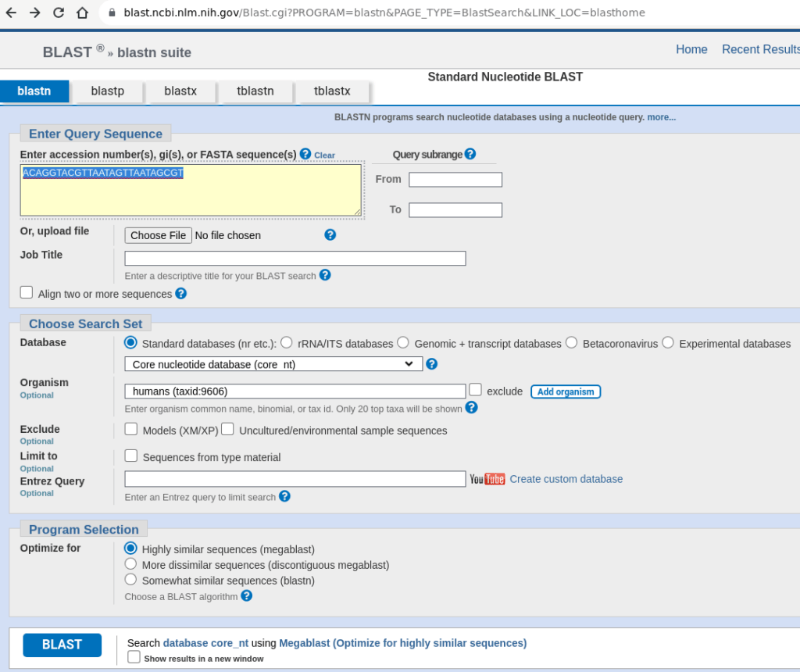Focus the query sequence text area

pos(191,190)
